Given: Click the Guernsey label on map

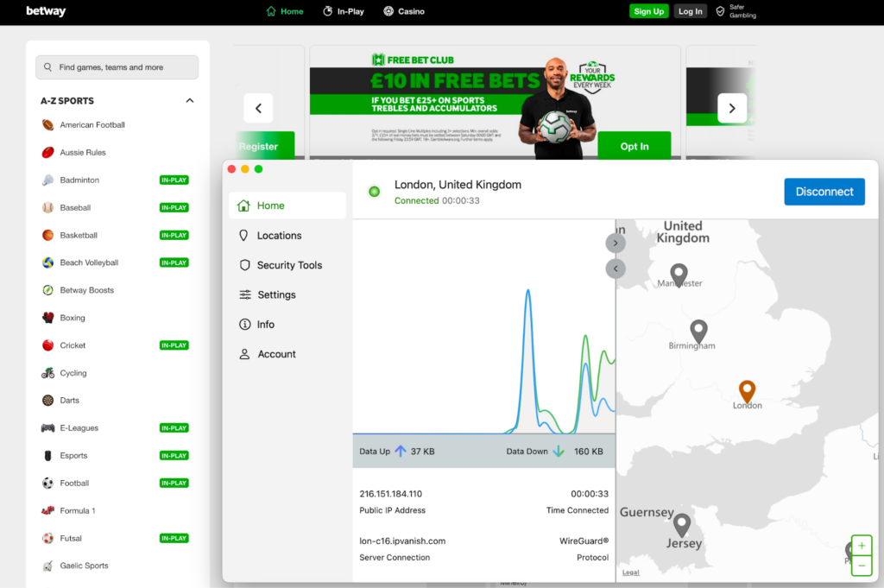Looking at the screenshot, I should pos(647,513).
